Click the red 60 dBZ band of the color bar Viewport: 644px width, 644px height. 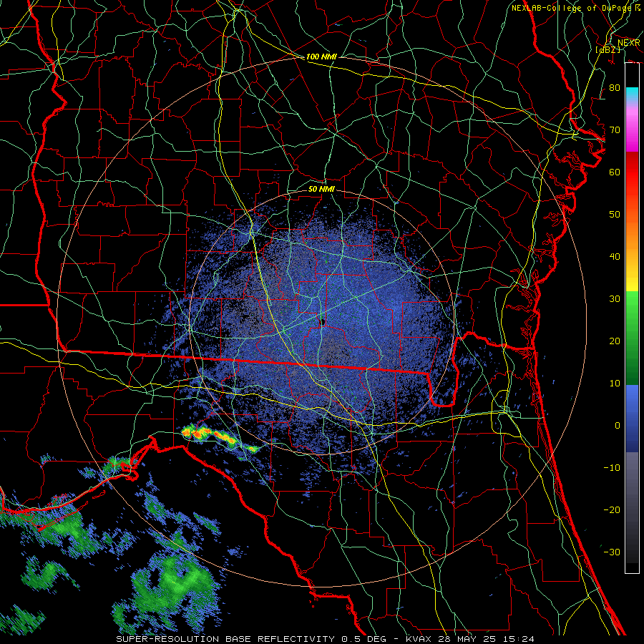coord(632,172)
